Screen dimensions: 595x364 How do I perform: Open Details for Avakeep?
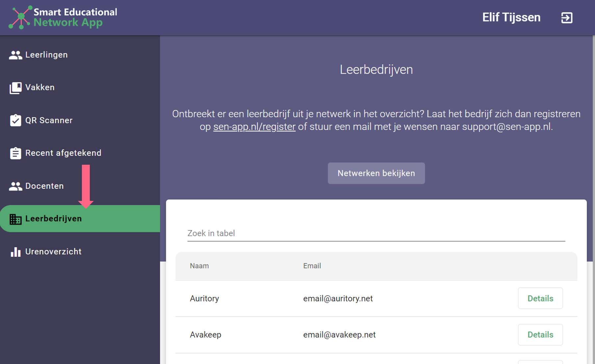pyautogui.click(x=540, y=335)
